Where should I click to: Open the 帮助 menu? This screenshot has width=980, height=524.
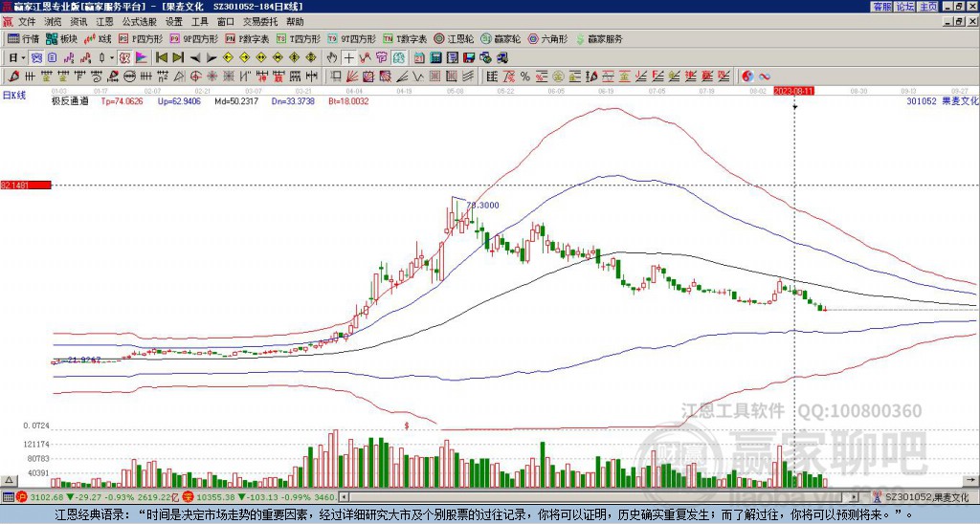coord(295,22)
